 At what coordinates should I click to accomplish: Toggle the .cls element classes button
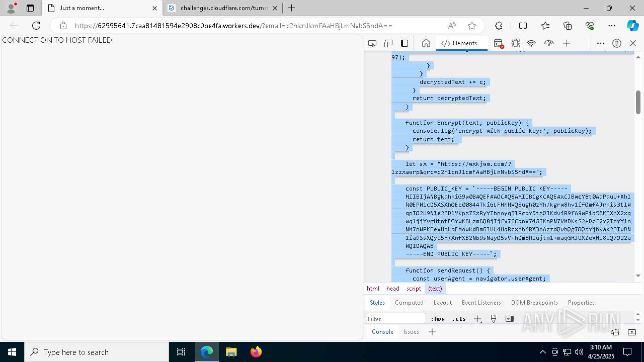tap(459, 319)
